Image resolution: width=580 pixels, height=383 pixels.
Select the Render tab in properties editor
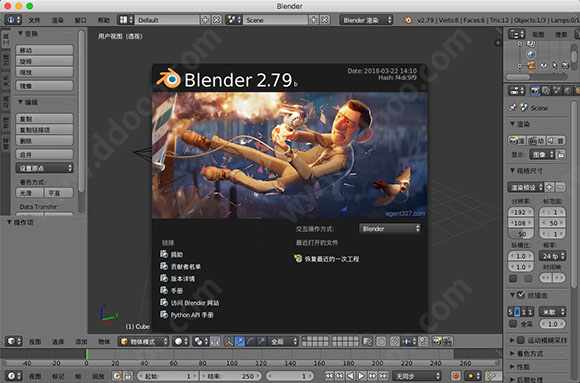535,91
